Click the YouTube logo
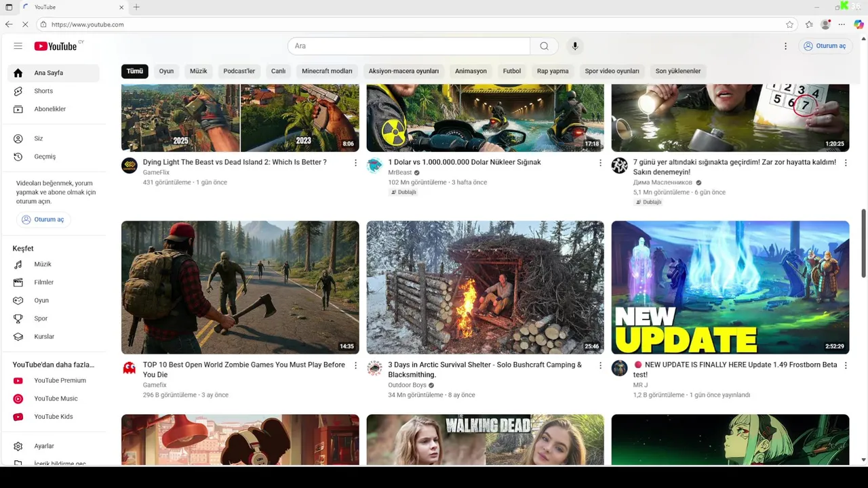Screen dimensions: 868x488 56,46
